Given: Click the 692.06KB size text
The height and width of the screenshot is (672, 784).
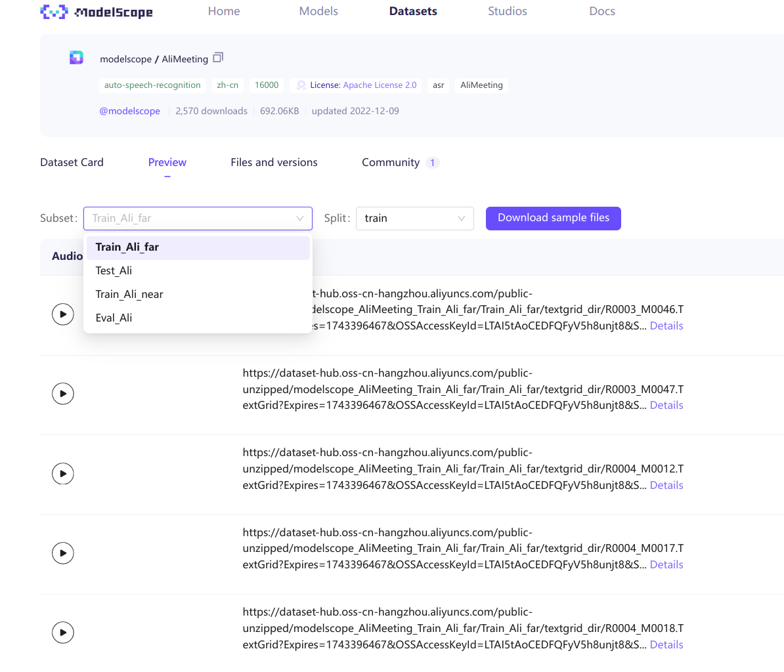Looking at the screenshot, I should pyautogui.click(x=280, y=111).
